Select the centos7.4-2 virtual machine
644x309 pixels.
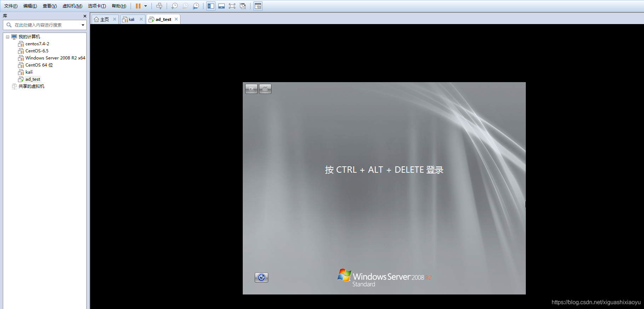(37, 44)
